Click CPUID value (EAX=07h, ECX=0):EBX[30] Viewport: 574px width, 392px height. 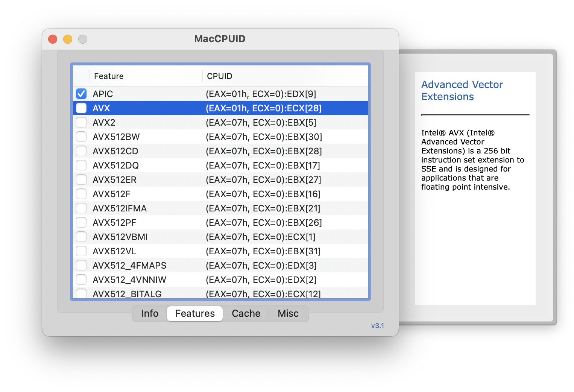[264, 137]
